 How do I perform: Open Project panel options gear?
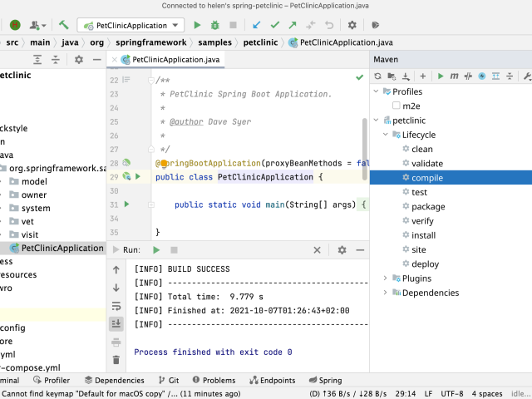(x=79, y=59)
